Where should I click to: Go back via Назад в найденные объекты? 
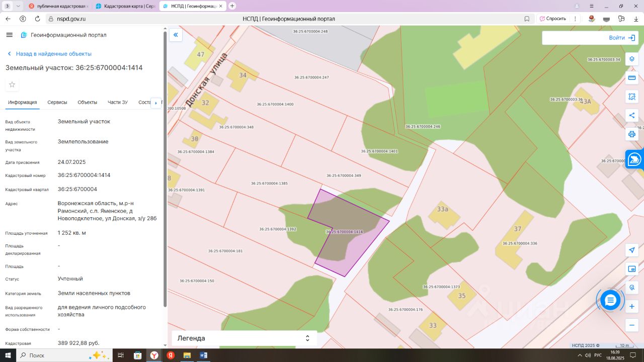pos(49,54)
